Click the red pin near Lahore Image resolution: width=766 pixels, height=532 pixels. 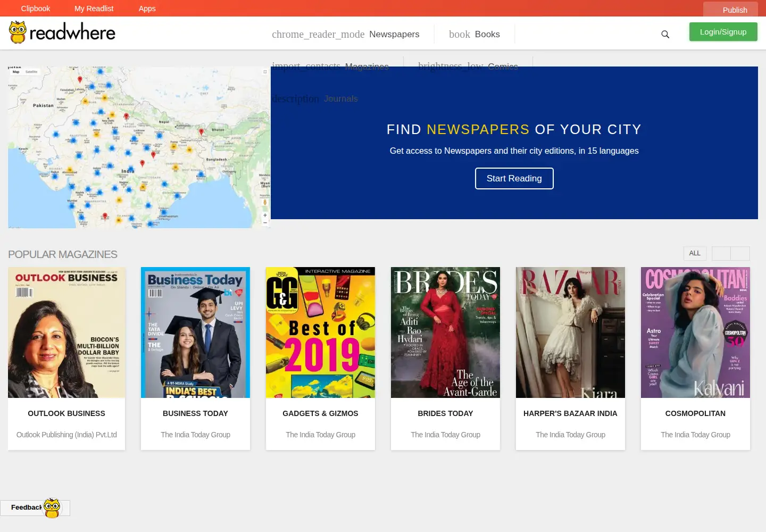[80, 79]
